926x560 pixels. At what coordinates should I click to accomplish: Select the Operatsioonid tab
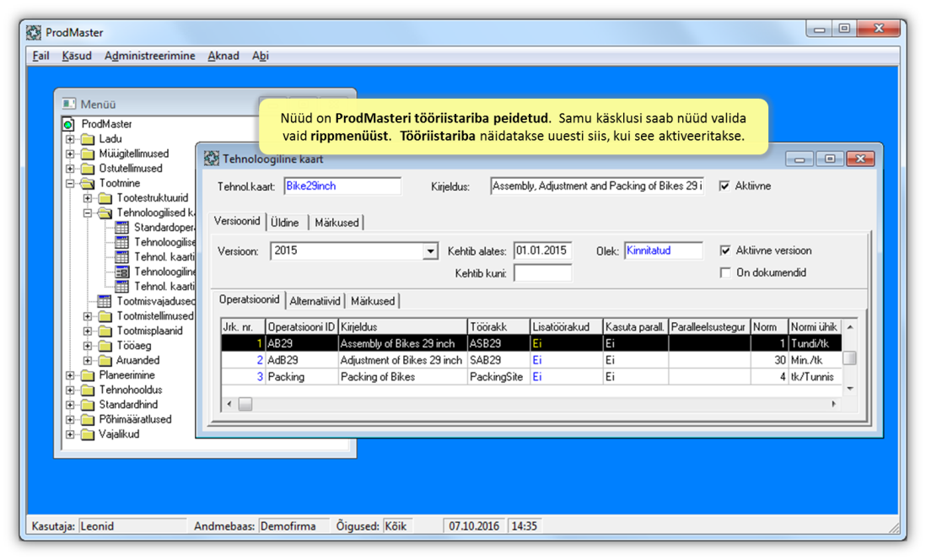tap(250, 299)
